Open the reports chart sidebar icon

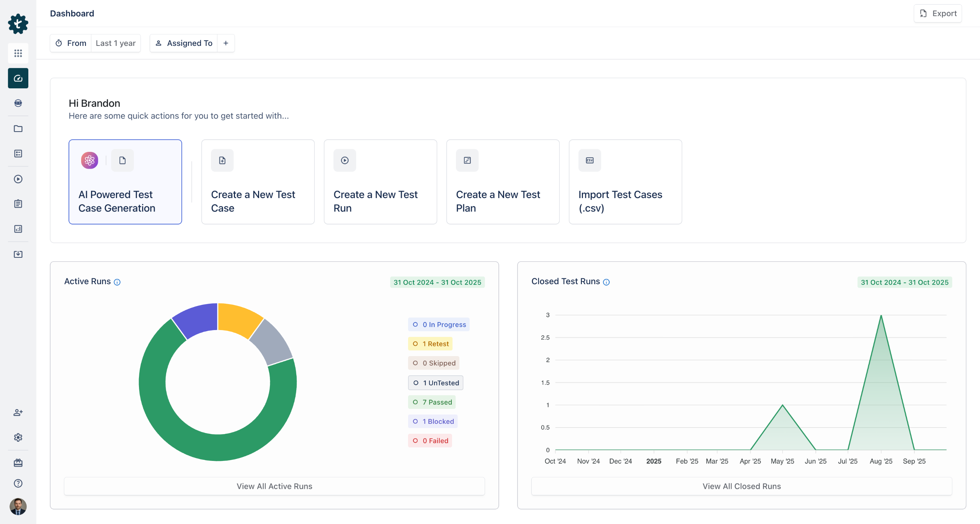(18, 229)
